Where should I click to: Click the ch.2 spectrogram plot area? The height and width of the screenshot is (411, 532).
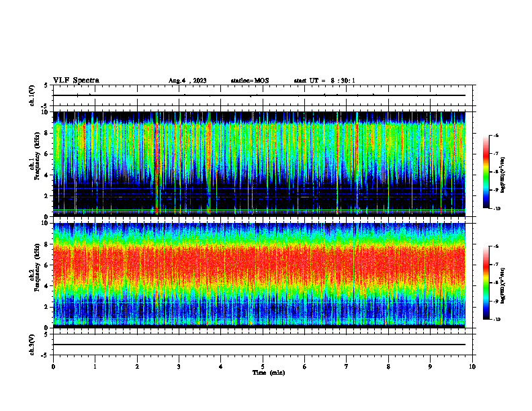point(259,275)
